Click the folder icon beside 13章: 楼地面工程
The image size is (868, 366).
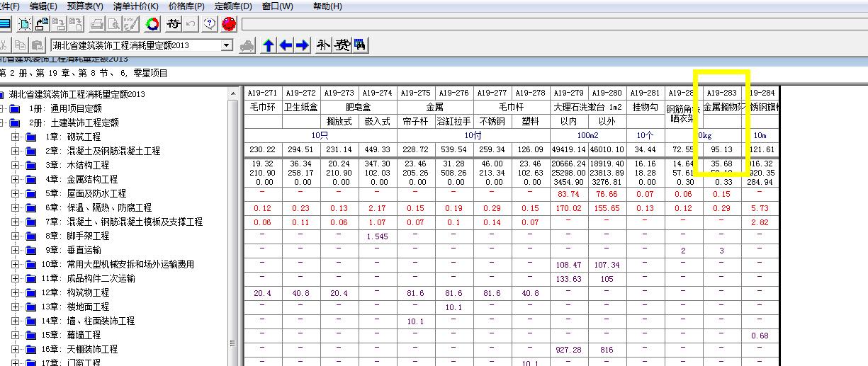30,307
